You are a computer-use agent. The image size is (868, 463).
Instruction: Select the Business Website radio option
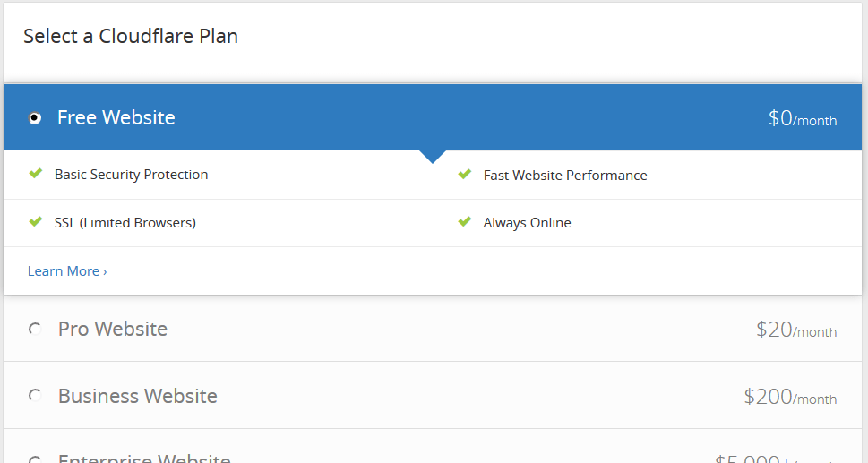(35, 396)
